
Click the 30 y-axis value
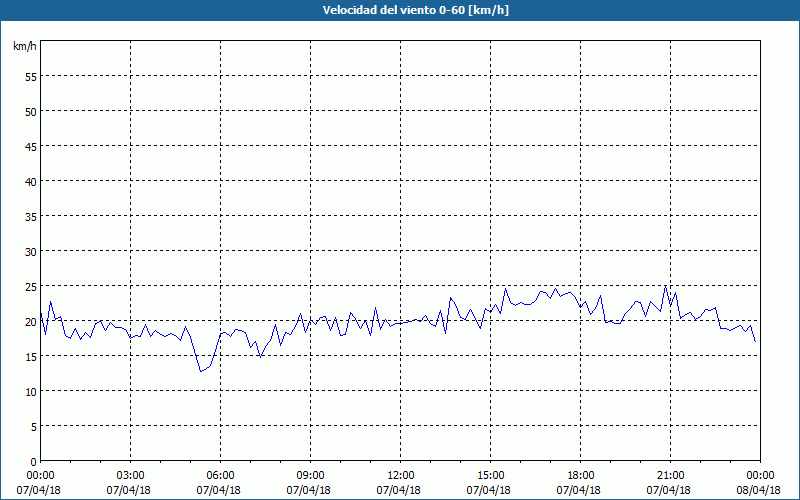click(x=31, y=252)
